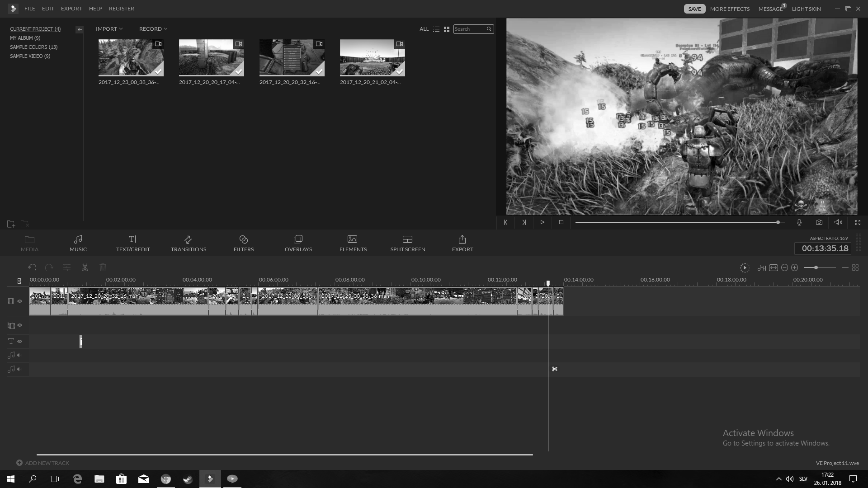This screenshot has width=868, height=488.
Task: Collapse the library sidebar with the arrow
Action: 80,29
